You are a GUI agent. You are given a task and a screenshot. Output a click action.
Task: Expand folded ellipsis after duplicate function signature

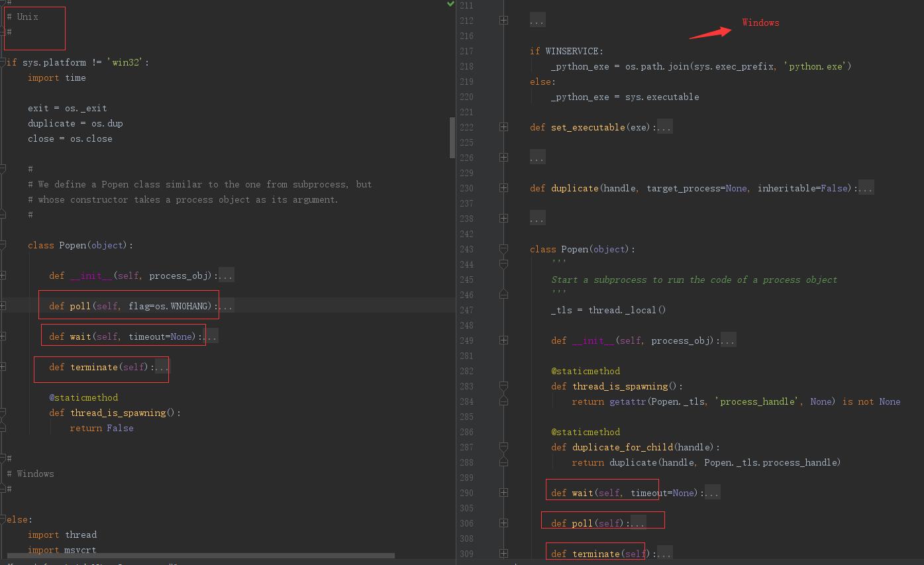tap(865, 188)
